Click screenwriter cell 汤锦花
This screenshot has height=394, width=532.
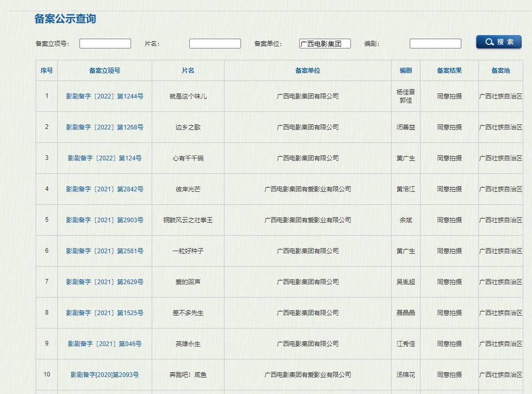pyautogui.click(x=406, y=375)
